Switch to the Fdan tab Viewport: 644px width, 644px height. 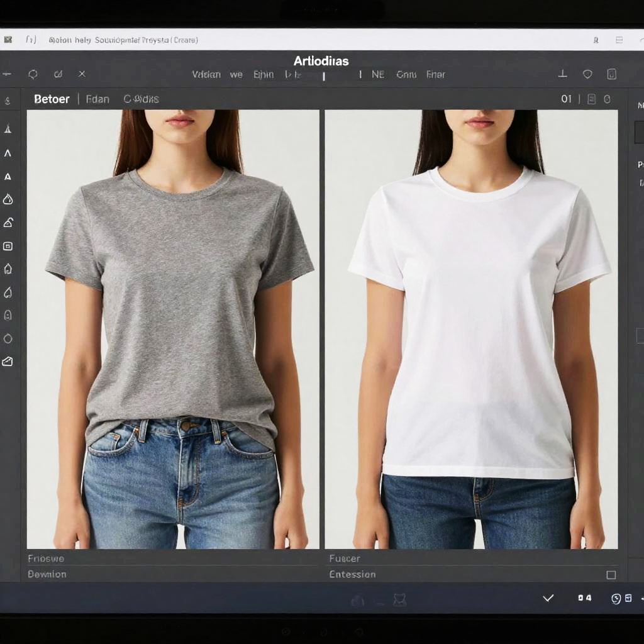[97, 99]
